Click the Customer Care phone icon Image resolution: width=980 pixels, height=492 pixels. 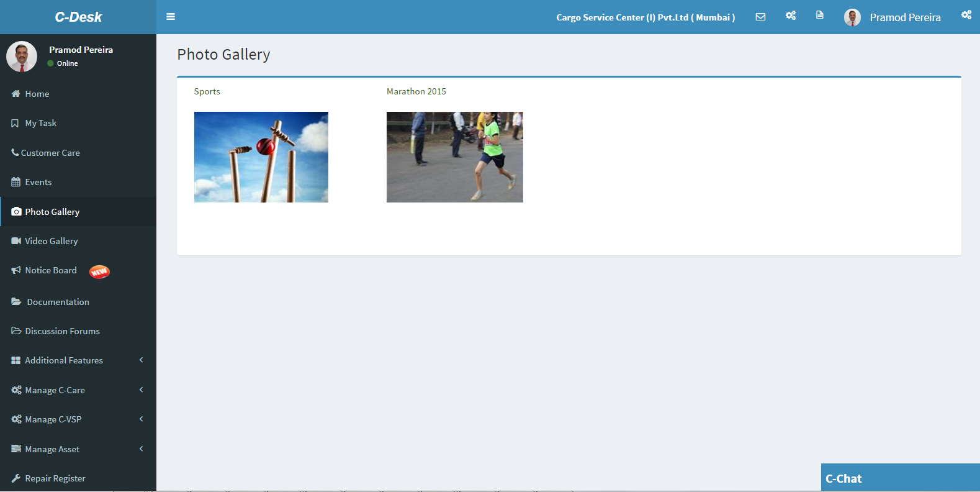point(15,152)
